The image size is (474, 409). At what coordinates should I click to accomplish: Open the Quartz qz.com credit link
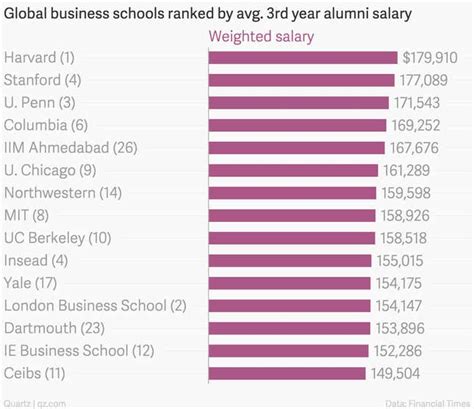[x=35, y=404]
